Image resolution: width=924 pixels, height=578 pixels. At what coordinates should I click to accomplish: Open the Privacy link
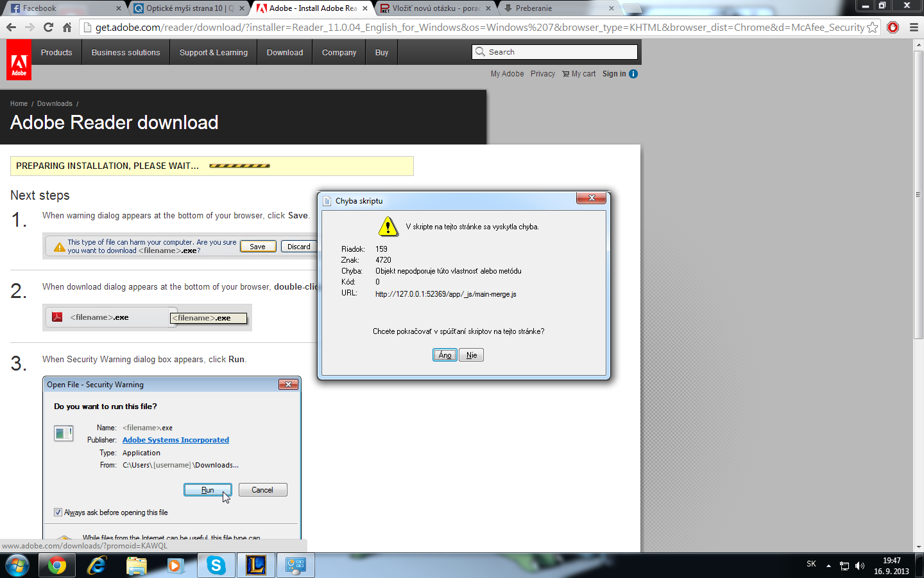coord(543,74)
